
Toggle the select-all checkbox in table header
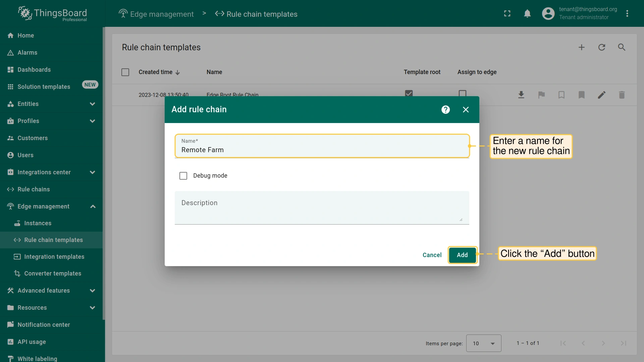click(125, 72)
